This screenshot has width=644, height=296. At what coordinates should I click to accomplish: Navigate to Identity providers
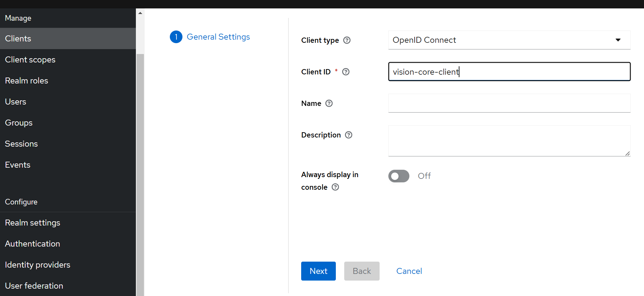click(x=37, y=265)
